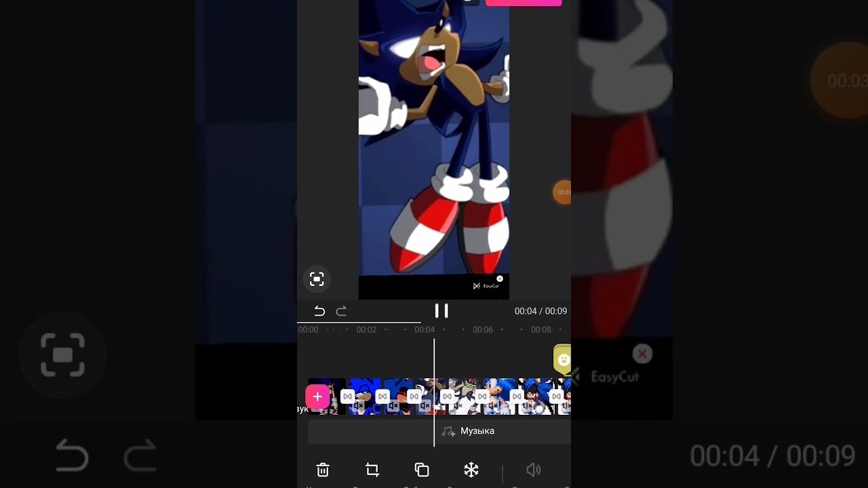Toggle mute on clip under the playhead
The image size is (868, 488).
(425, 406)
